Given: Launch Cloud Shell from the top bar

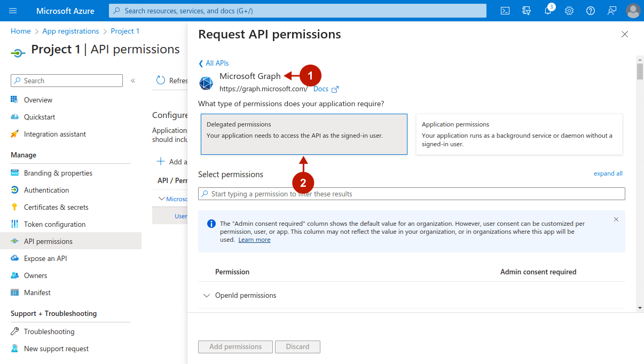Looking at the screenshot, I should tap(505, 11).
